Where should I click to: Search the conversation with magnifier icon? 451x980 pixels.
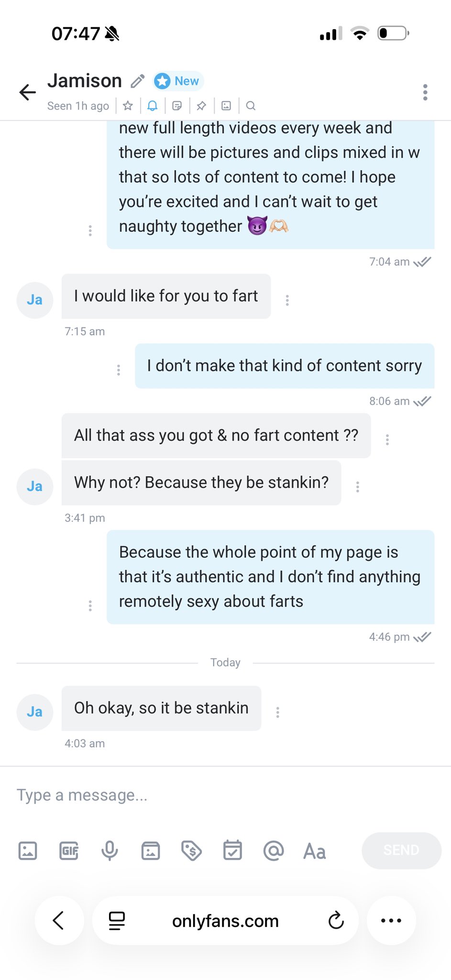(251, 106)
